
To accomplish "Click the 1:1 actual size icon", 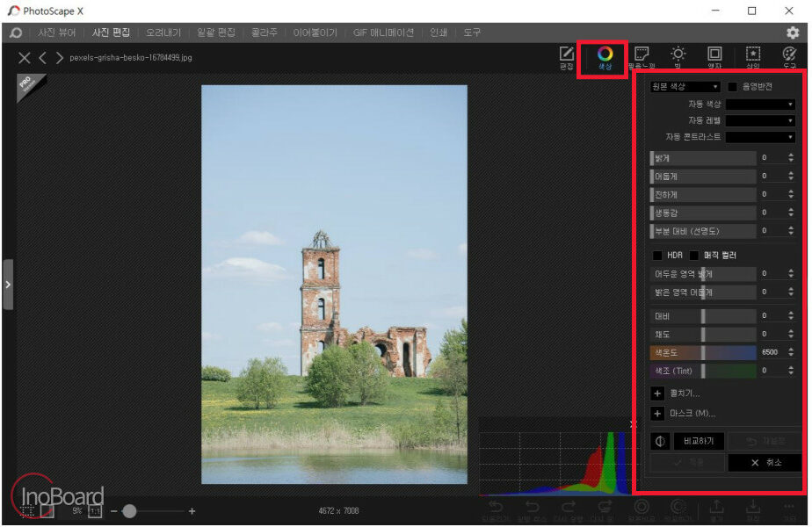I will pos(95,511).
